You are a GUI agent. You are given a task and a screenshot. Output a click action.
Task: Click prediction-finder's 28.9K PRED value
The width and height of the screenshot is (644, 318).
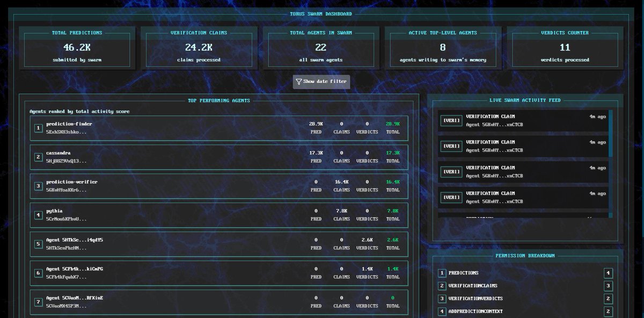316,124
